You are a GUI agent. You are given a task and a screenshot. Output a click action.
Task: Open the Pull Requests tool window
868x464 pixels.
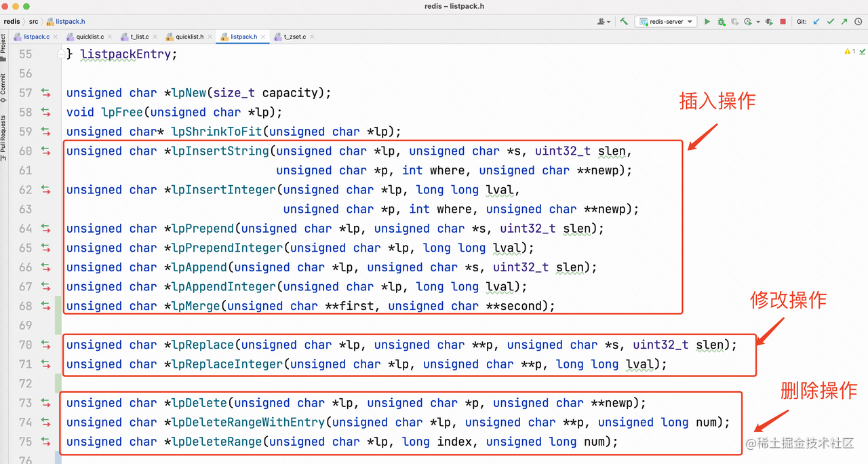click(3, 138)
